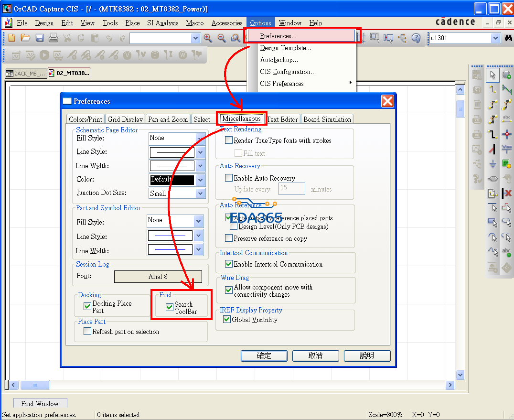Close the Preferences dialog

pos(387,101)
